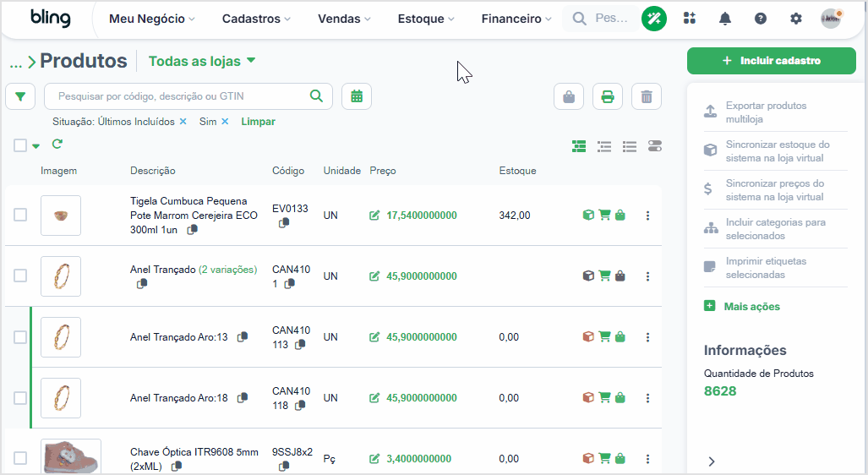Check the Anel Trançado Aro:18 row

click(x=20, y=397)
